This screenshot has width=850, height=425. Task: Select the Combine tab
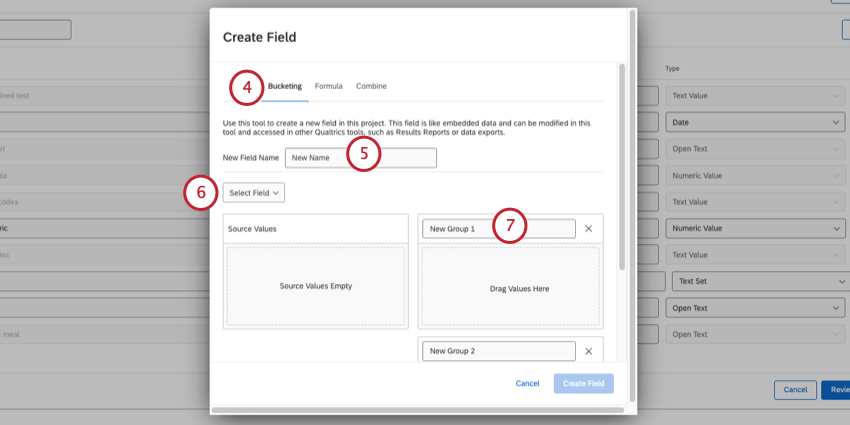(371, 86)
